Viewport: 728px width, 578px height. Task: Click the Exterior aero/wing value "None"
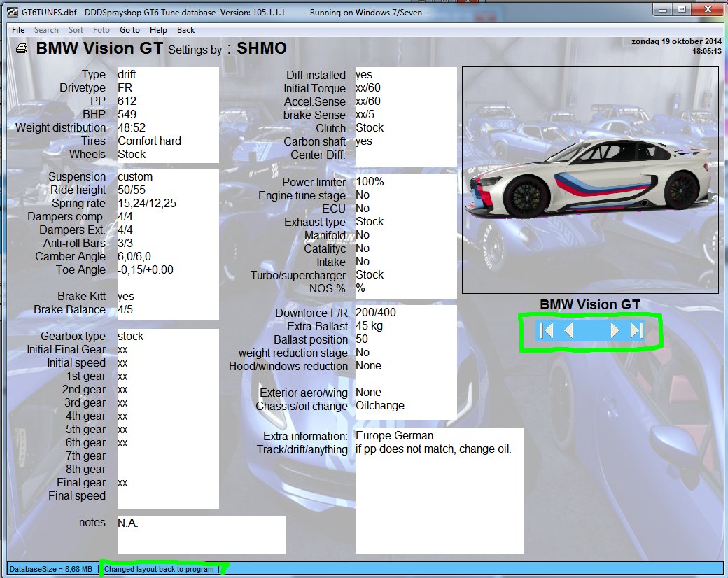[368, 393]
